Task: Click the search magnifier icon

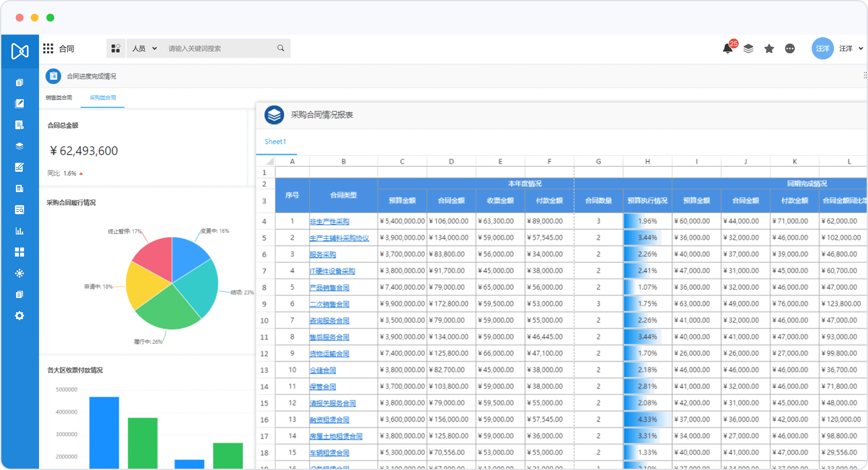Action: tap(281, 48)
